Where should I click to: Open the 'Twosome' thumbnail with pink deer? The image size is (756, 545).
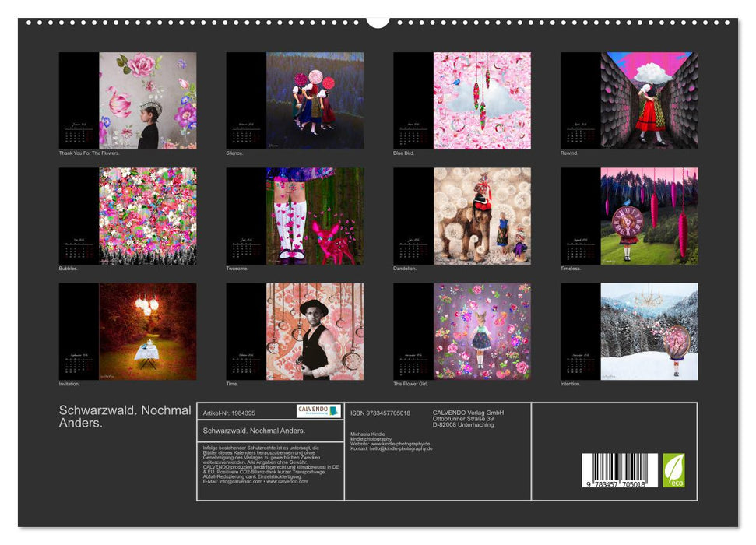[295, 216]
